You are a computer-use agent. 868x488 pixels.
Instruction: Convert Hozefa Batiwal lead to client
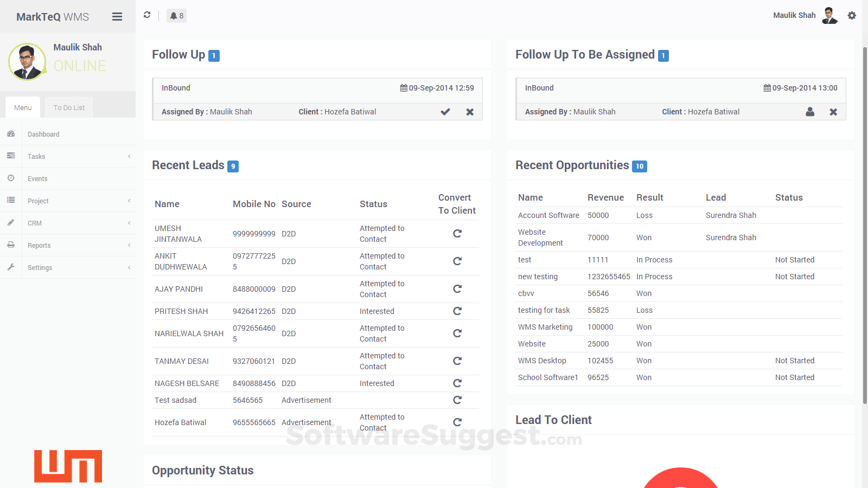pyautogui.click(x=457, y=422)
